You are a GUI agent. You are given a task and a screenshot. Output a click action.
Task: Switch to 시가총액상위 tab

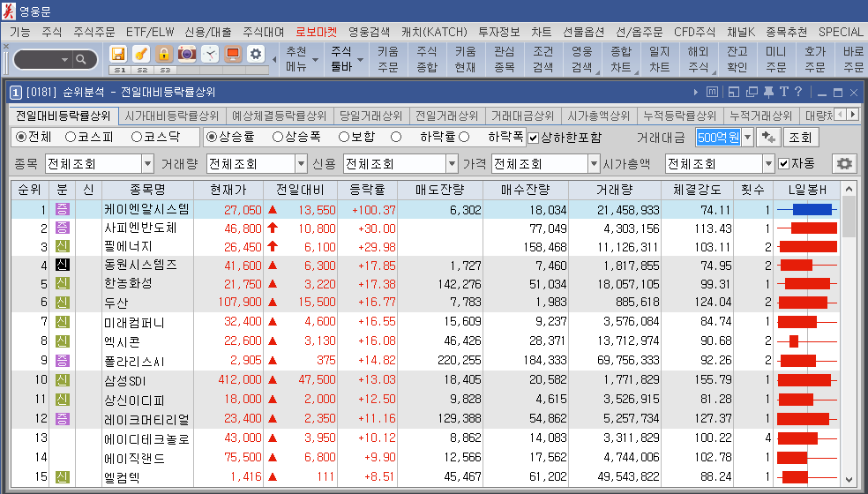[x=598, y=116]
